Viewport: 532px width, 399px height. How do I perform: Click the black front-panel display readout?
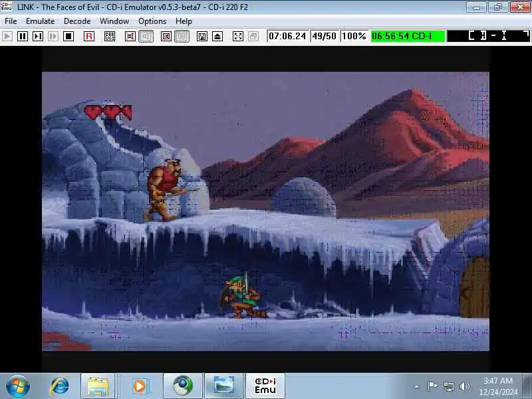pos(489,36)
